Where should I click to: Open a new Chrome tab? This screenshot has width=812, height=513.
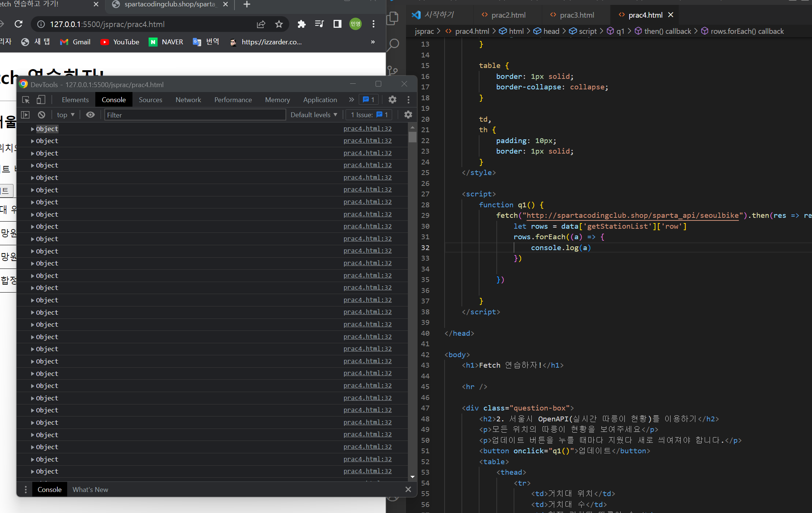(247, 4)
